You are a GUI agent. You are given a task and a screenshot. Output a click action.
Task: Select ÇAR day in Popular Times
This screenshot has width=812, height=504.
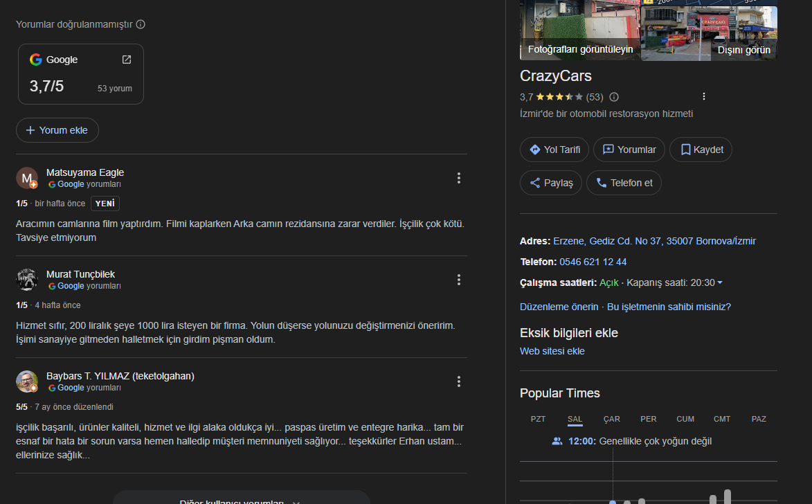coord(611,419)
